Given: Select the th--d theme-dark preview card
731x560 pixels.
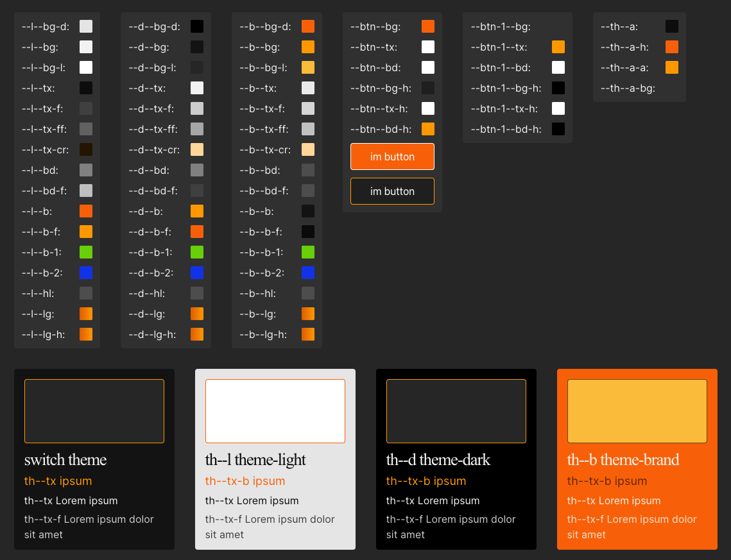Looking at the screenshot, I should coord(456,459).
